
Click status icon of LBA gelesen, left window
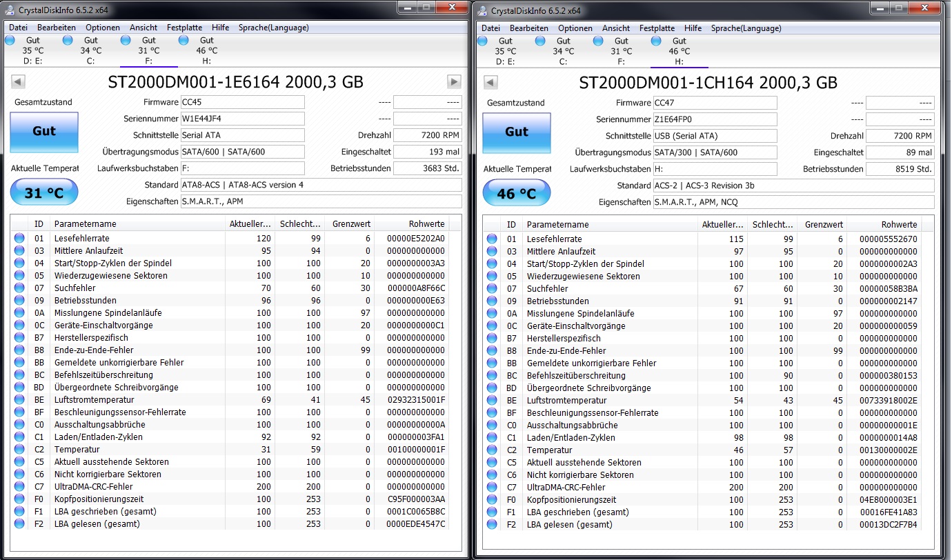(19, 523)
